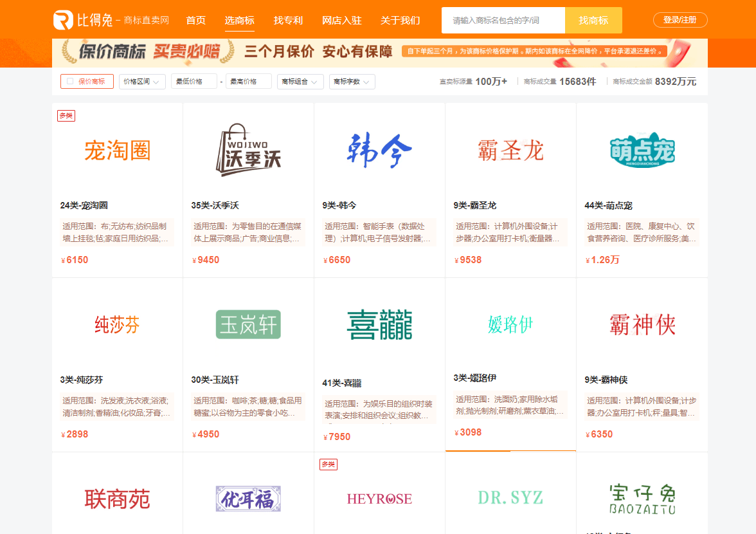Viewport: 756px width, 534px height.
Task: Click the ¥3098 price
Action: (468, 432)
